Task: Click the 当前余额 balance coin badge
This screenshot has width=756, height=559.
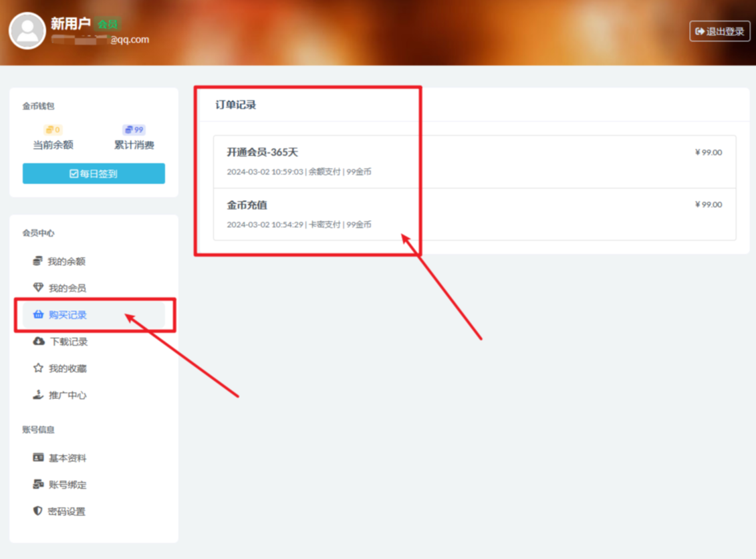Action: tap(53, 130)
